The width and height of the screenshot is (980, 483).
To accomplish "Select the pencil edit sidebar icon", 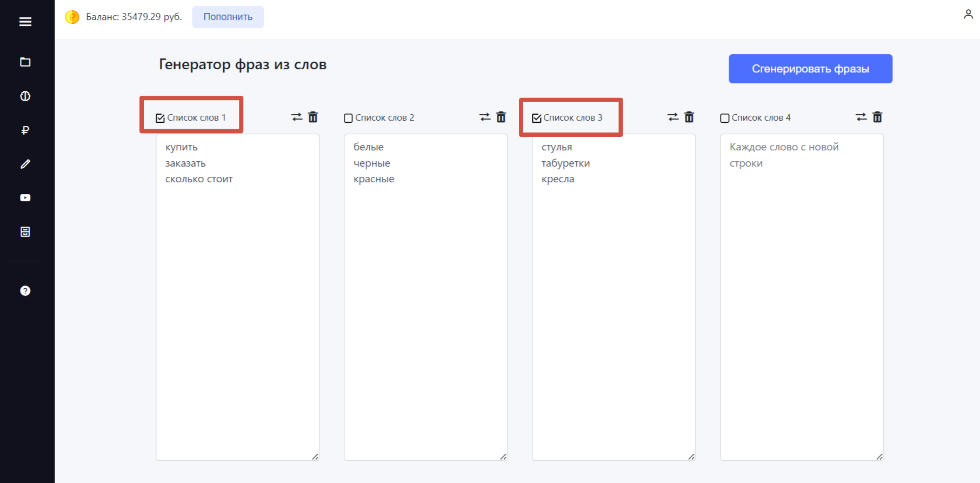I will click(x=25, y=164).
